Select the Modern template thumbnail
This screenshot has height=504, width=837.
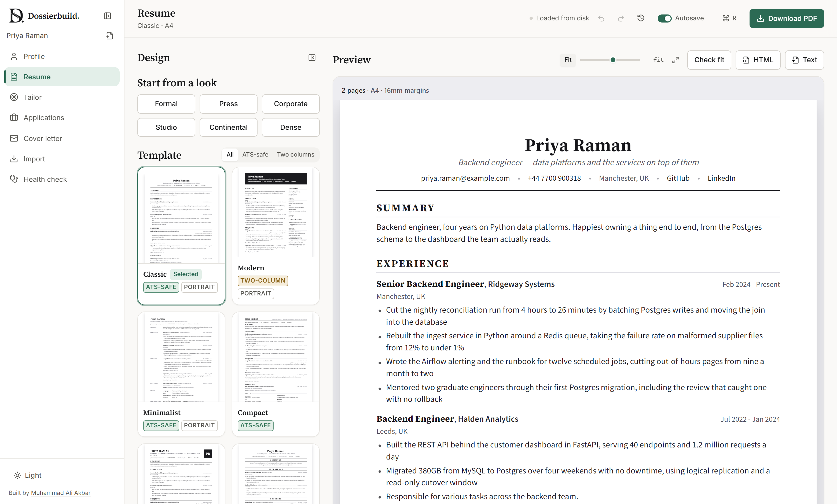click(x=276, y=213)
